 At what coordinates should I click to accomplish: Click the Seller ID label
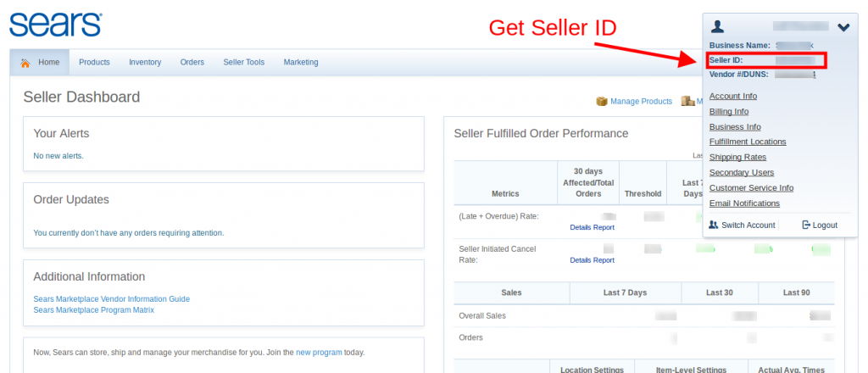(x=726, y=60)
